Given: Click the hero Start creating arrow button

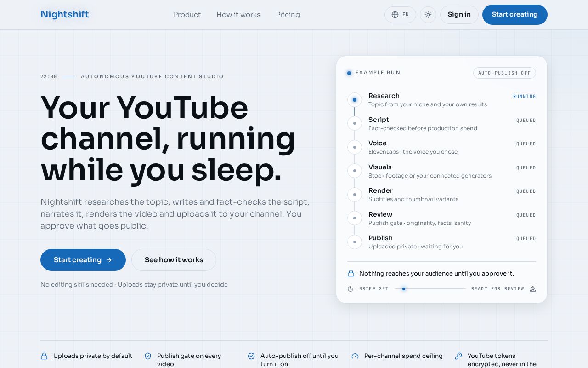Looking at the screenshot, I should click(x=83, y=260).
